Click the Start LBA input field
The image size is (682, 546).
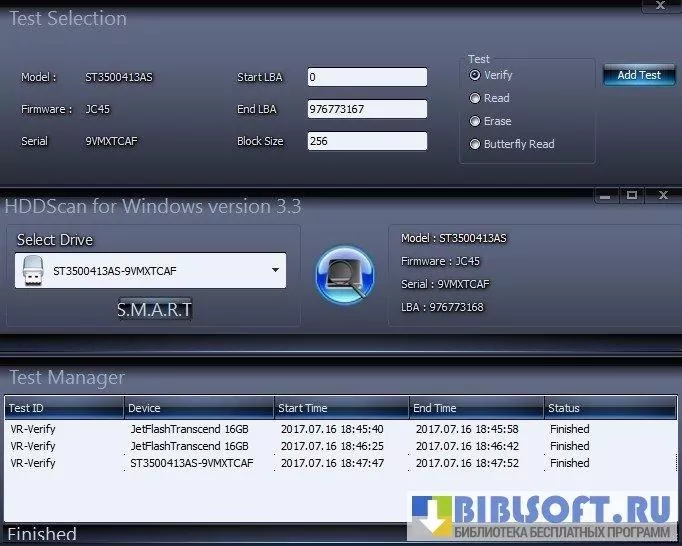(x=367, y=77)
